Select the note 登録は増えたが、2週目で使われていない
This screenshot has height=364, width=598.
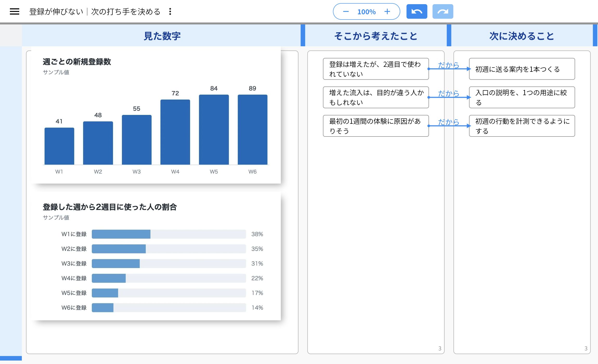click(x=376, y=69)
